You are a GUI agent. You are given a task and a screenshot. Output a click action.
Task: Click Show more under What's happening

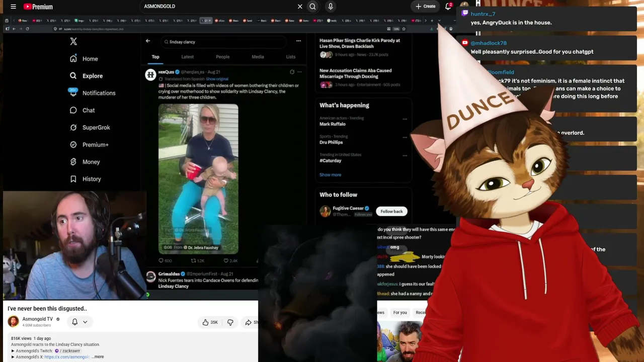pyautogui.click(x=330, y=175)
